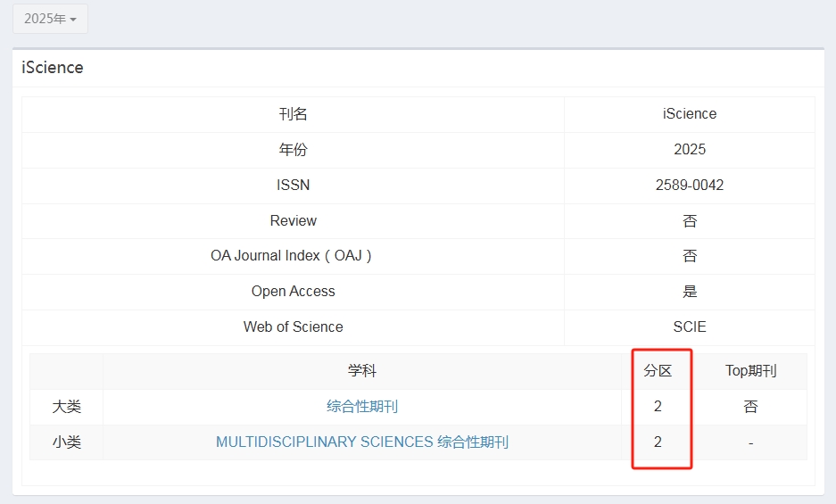The height and width of the screenshot is (504, 836).
Task: Select the 是 value for Open Access
Action: tap(690, 292)
